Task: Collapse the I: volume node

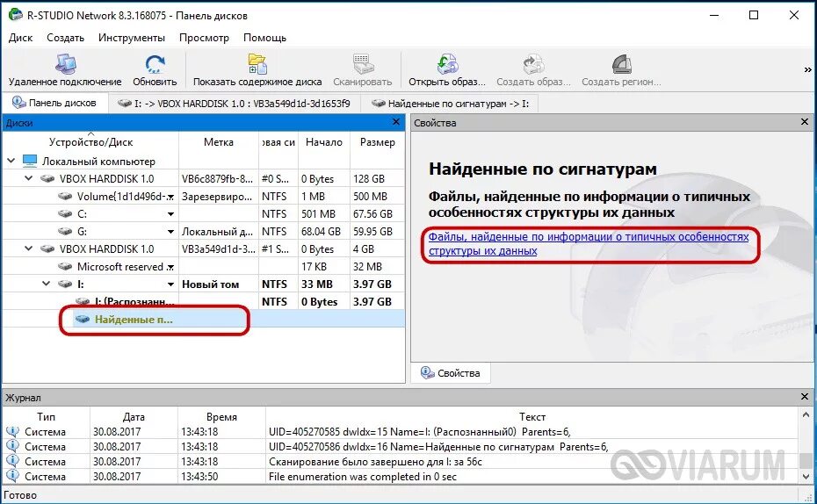Action: (x=47, y=284)
